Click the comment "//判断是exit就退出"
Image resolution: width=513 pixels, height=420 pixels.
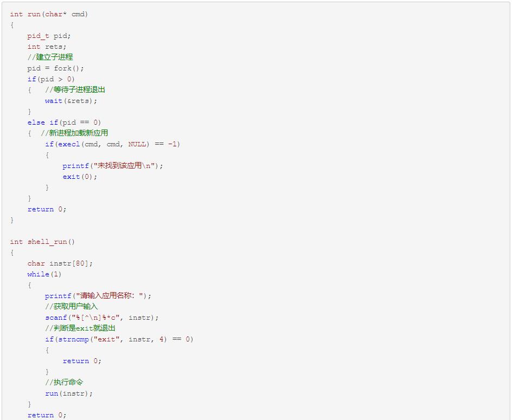[x=80, y=328]
